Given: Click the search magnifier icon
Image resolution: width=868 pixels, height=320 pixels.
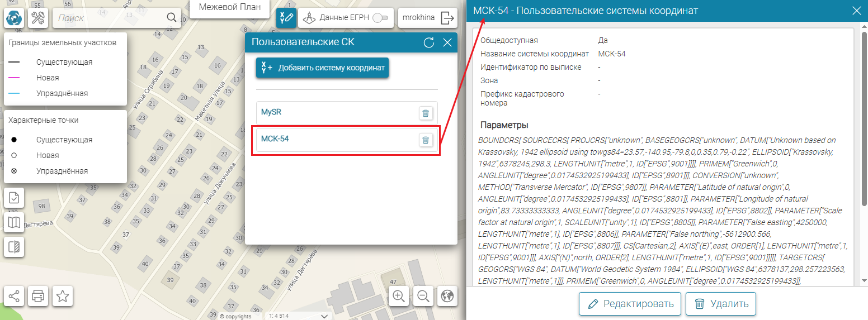Looking at the screenshot, I should 172,18.
